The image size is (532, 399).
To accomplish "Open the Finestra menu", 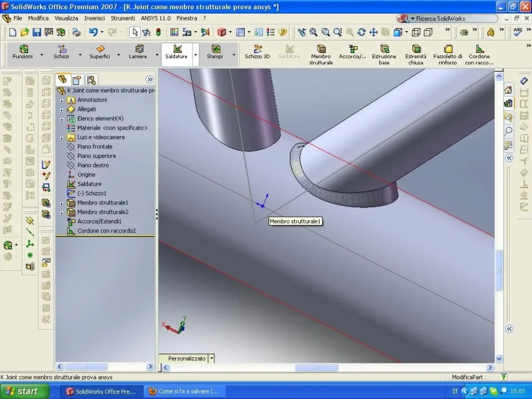I will 187,18.
